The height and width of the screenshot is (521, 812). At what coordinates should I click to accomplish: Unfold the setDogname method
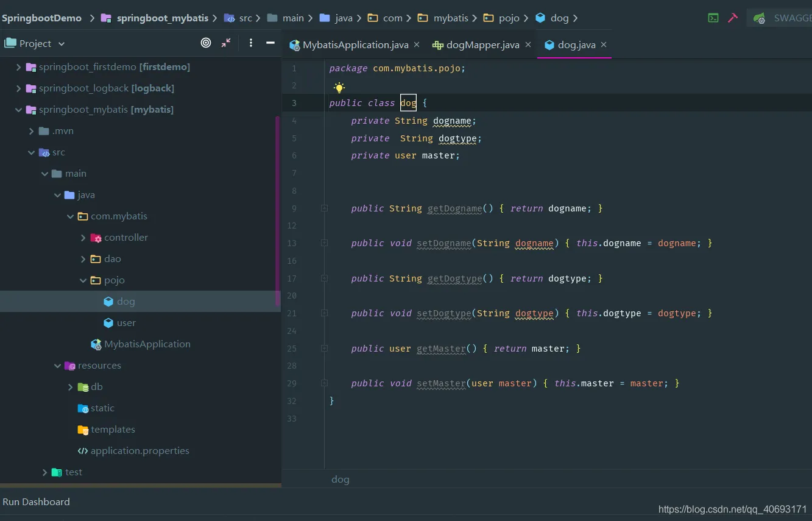(324, 243)
